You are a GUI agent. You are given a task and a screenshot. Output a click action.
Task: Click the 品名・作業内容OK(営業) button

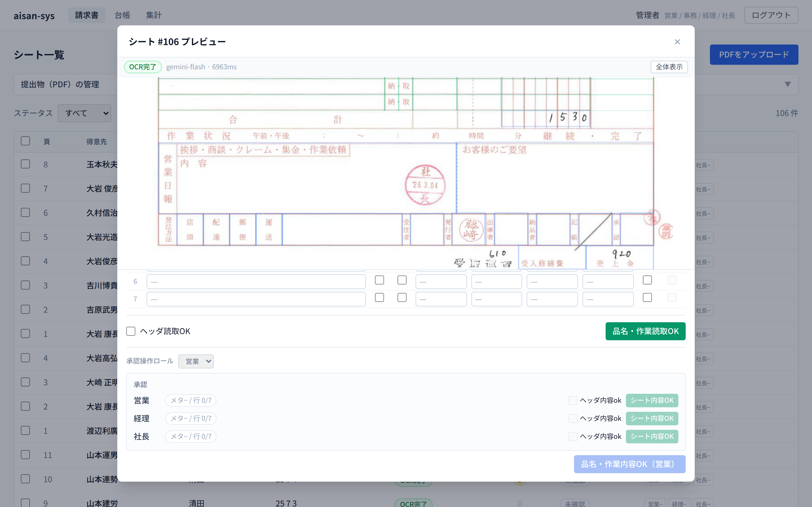click(x=630, y=464)
